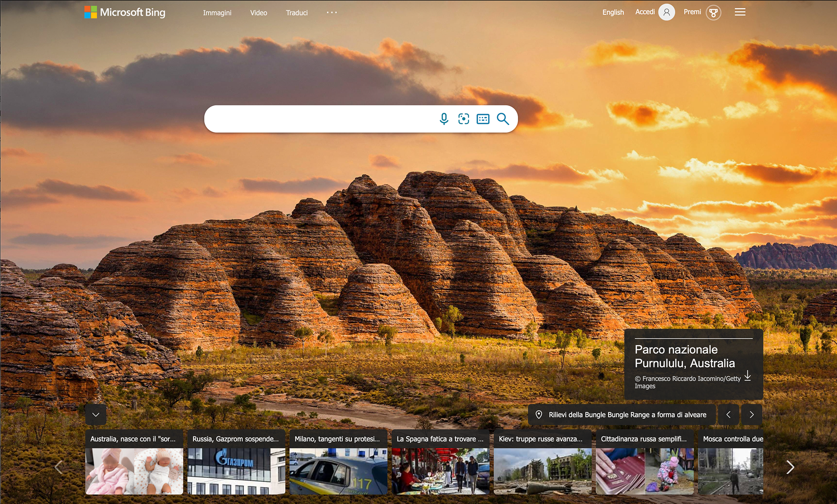Open the Immagini menu item

(217, 13)
